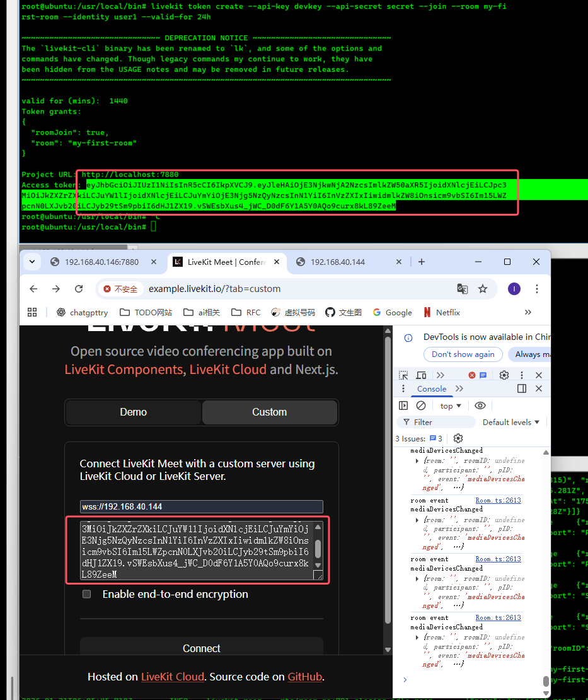Open the apps grid in bookmarks bar
Viewport: 588px width, 700px height.
pyautogui.click(x=32, y=313)
